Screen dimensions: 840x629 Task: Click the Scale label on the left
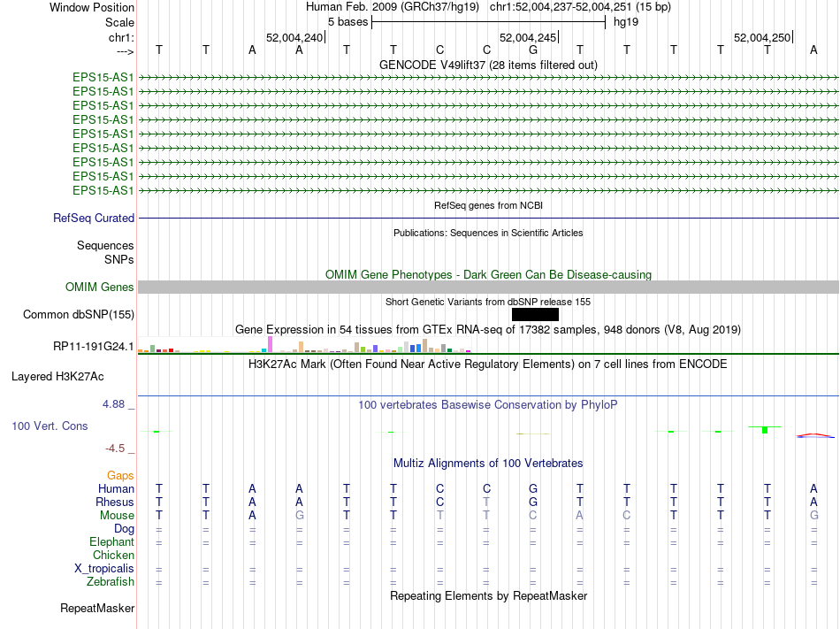point(119,22)
